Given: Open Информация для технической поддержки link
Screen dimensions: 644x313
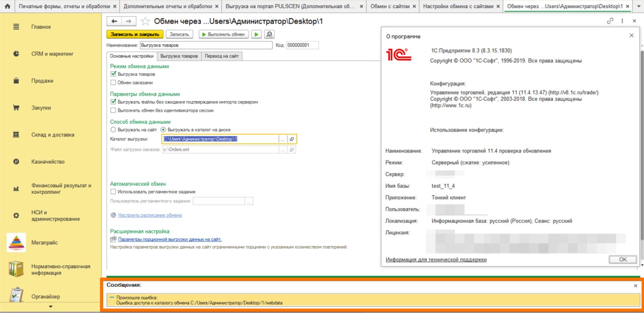Looking at the screenshot, I should (x=436, y=260).
